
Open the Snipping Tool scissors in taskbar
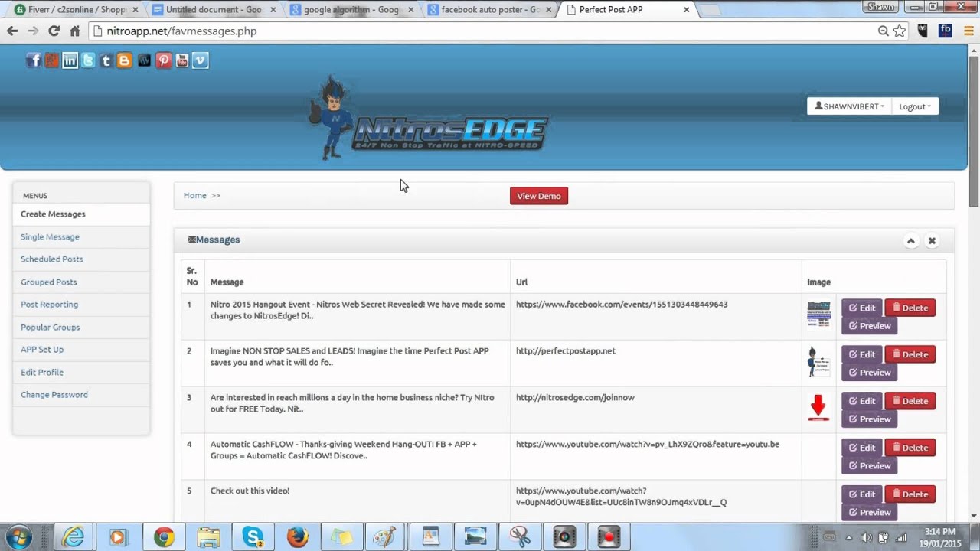520,537
